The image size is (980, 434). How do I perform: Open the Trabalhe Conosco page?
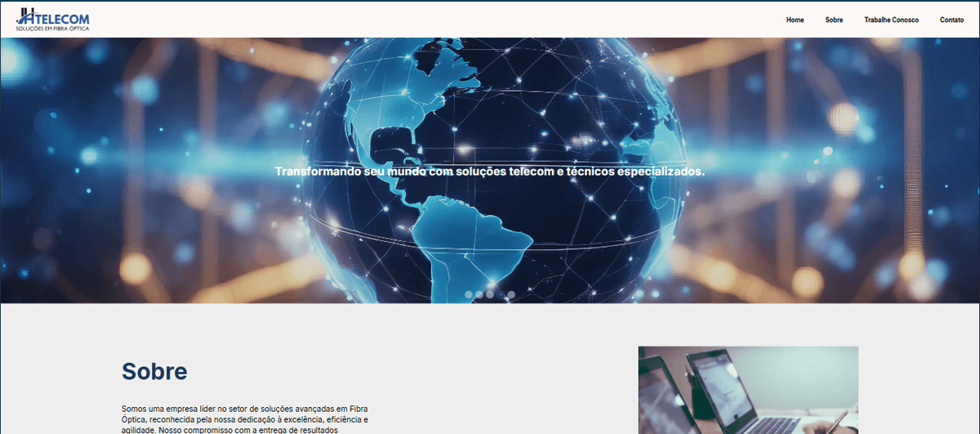click(x=891, y=20)
